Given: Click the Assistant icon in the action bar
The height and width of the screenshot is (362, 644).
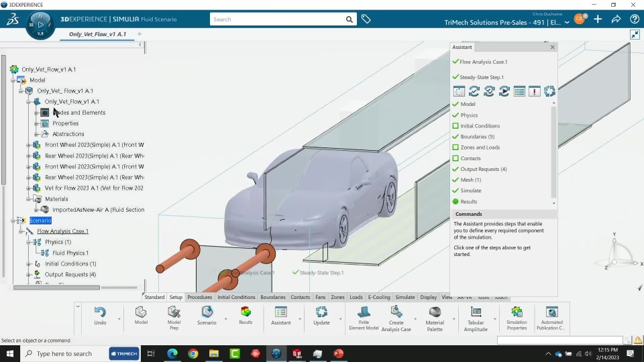Looking at the screenshot, I should (281, 312).
